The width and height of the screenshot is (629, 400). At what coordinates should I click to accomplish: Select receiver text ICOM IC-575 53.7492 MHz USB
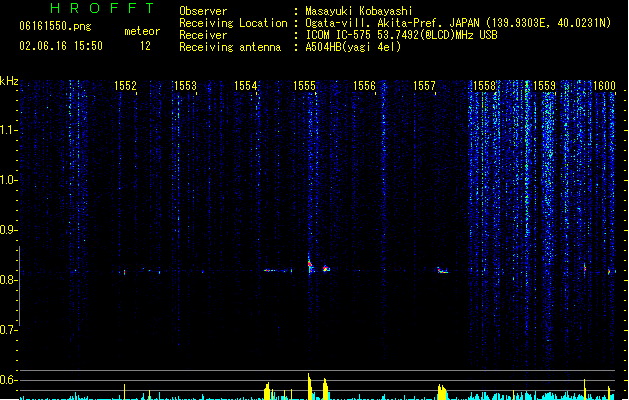tap(402, 35)
